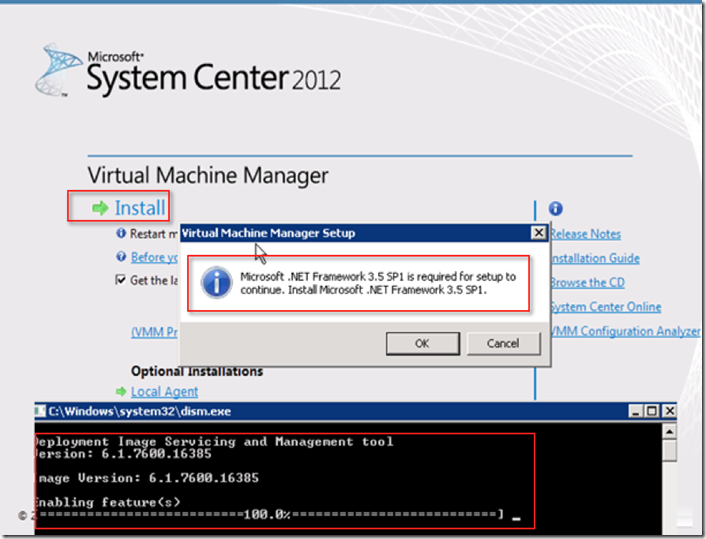Close the dism.exe console window
This screenshot has height=539, width=706.
point(670,411)
